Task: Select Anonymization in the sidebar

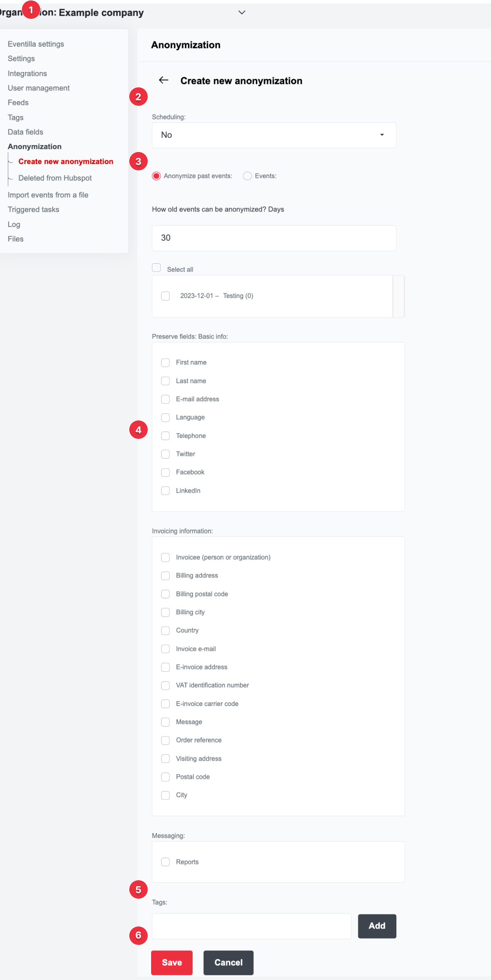Action: click(x=35, y=147)
